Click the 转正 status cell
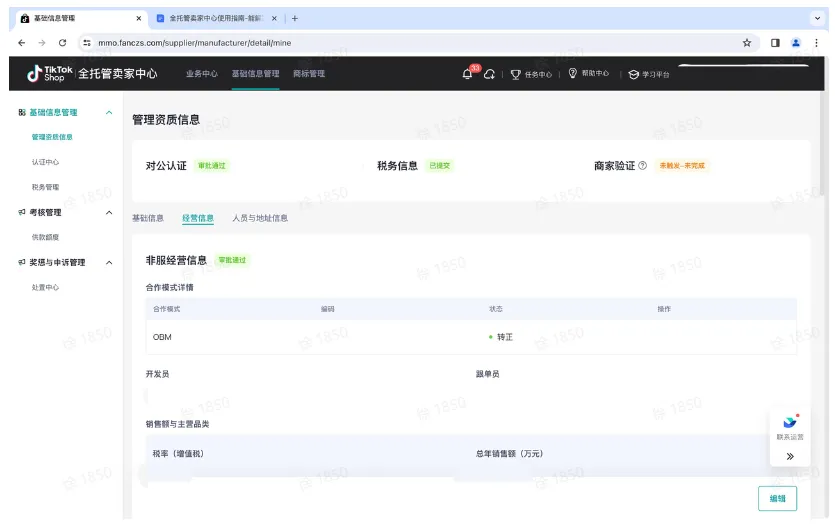Image resolution: width=835 pixels, height=530 pixels. tap(501, 337)
